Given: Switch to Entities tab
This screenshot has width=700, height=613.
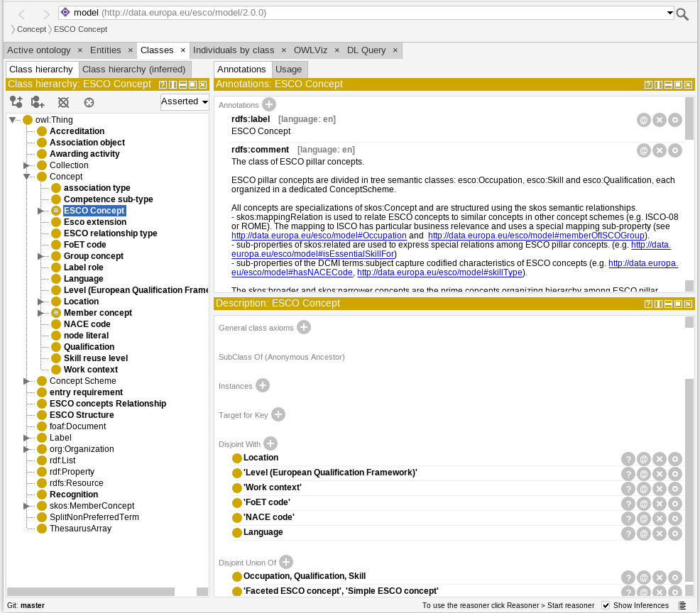Looking at the screenshot, I should 105,50.
